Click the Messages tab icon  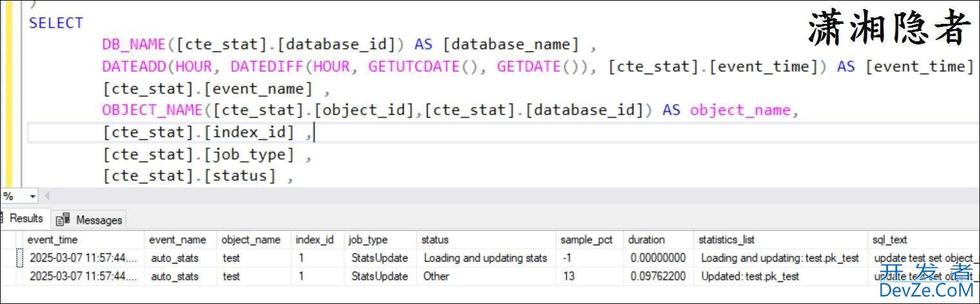(62, 220)
